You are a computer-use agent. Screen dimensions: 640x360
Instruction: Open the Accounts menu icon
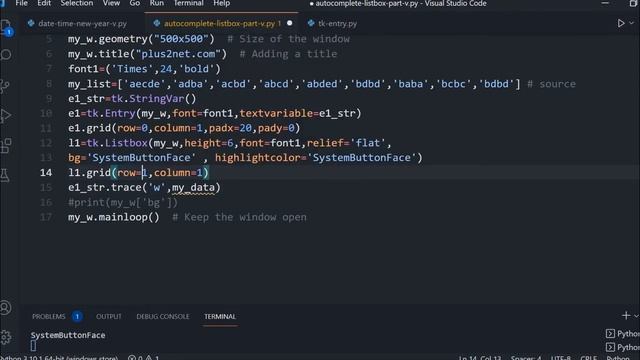[x=6, y=307]
